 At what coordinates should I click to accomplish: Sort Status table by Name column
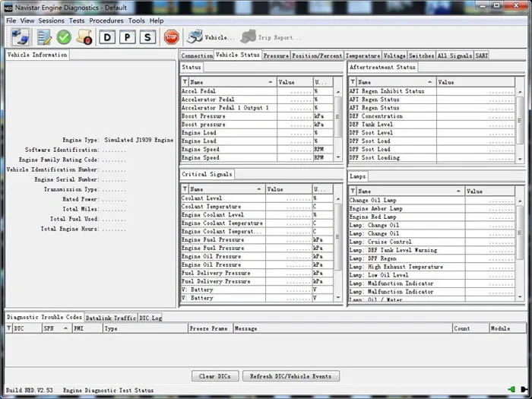(x=232, y=82)
